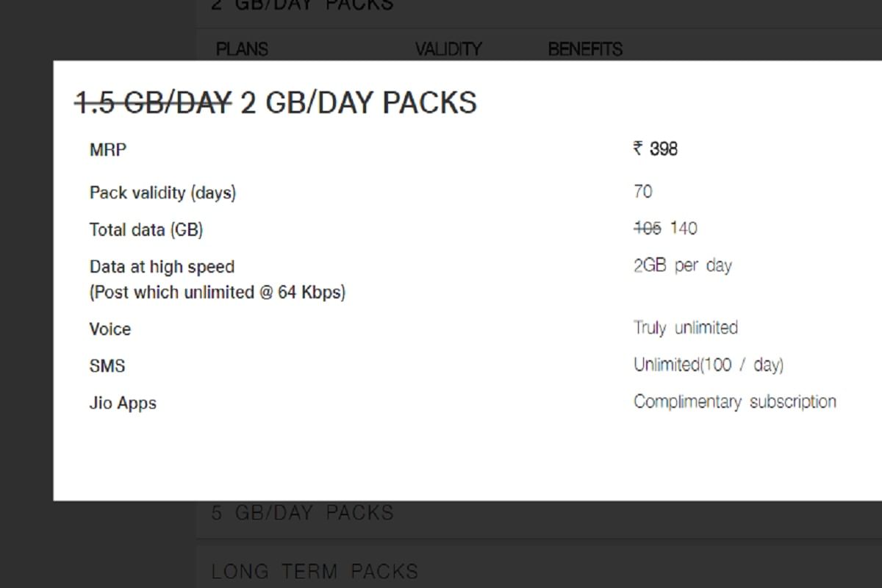The image size is (882, 588).
Task: Click the BENEFITS column header
Action: 586,49
